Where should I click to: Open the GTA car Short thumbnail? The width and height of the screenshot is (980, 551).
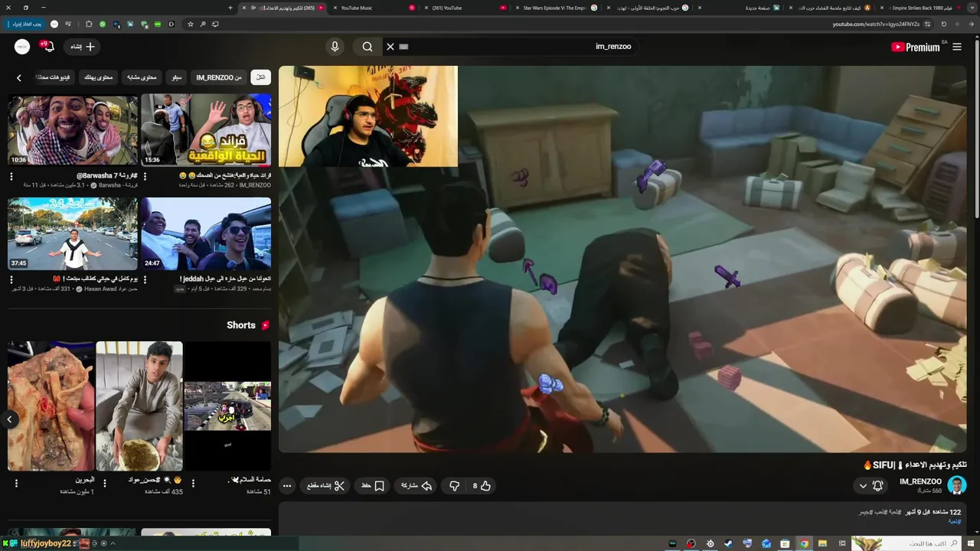coord(227,406)
